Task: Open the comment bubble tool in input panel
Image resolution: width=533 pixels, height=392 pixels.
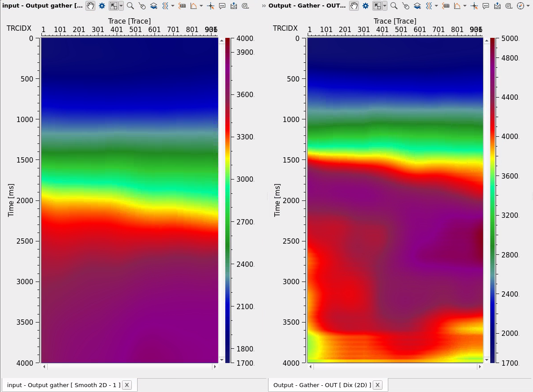Action: 222,6
